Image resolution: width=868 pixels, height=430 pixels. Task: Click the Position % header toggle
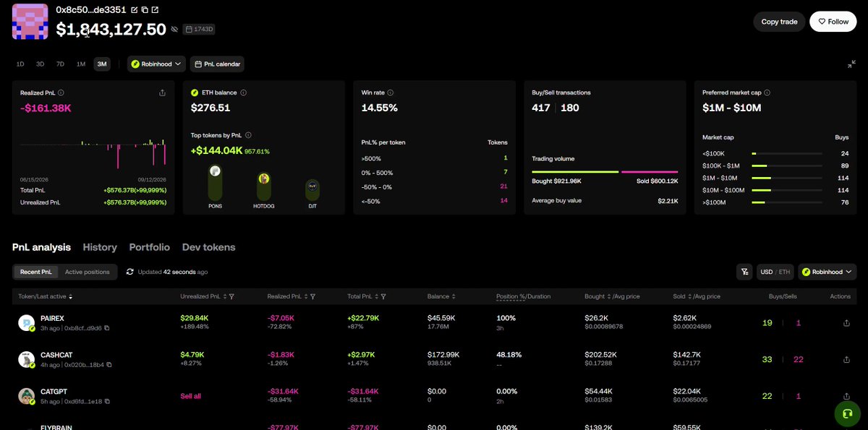(511, 296)
